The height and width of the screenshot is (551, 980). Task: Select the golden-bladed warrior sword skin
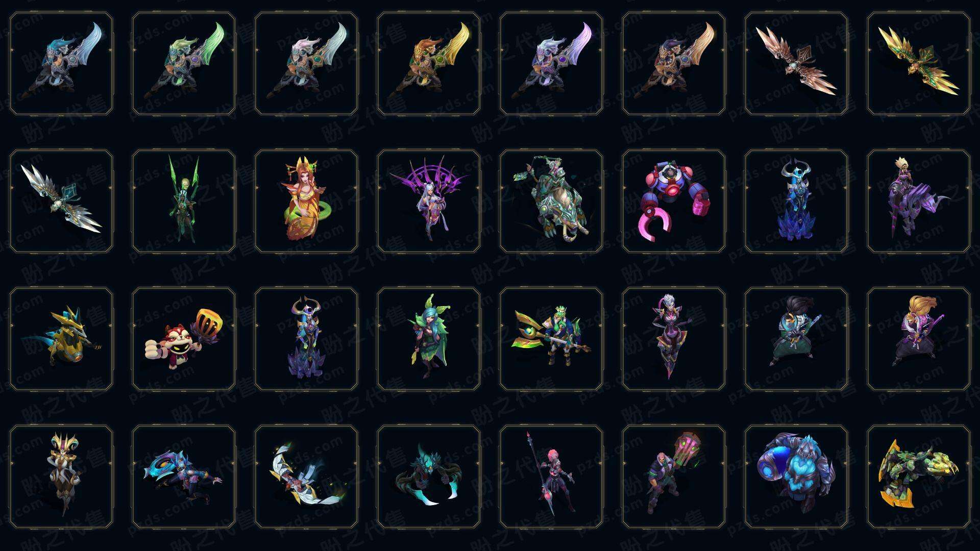(429, 64)
